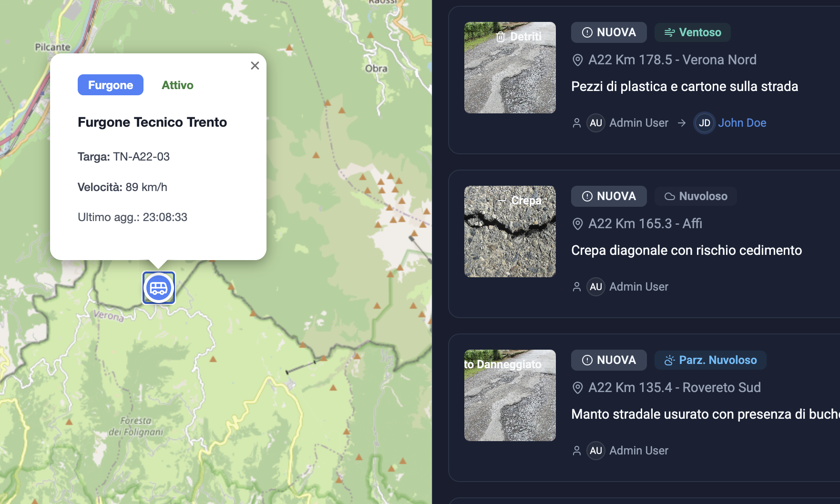The image size is (840, 504).
Task: Click the trash icon on Detriti thumbnail
Action: coord(500,37)
